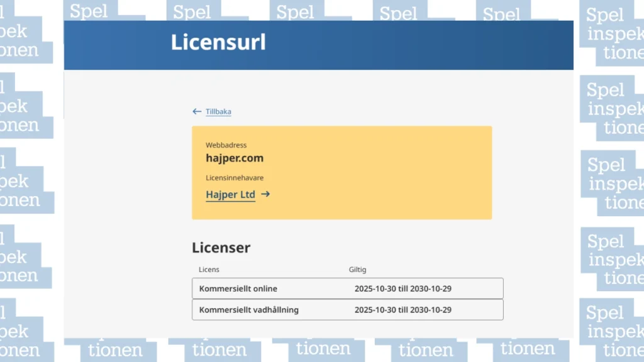Click the Spelinspektionen logo in the top-right corner
The height and width of the screenshot is (362, 644).
613,34
